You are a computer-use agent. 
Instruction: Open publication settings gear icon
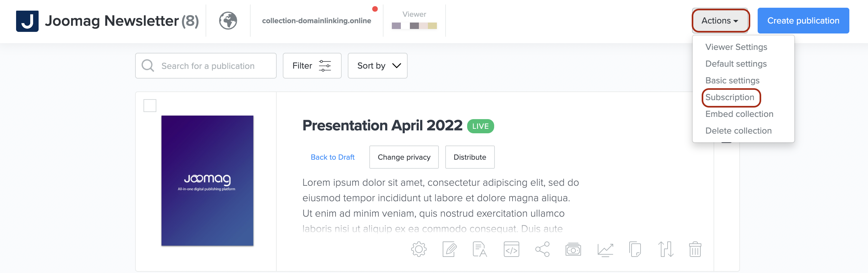click(419, 249)
